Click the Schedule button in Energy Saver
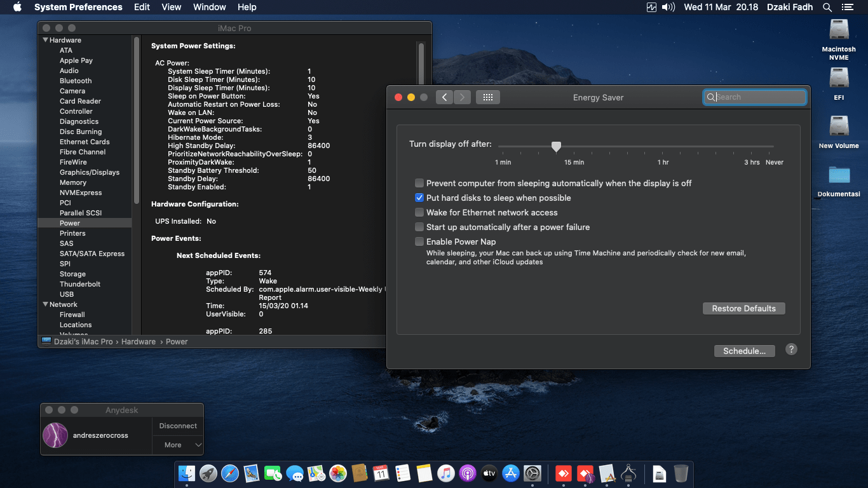868x488 pixels. click(x=744, y=350)
